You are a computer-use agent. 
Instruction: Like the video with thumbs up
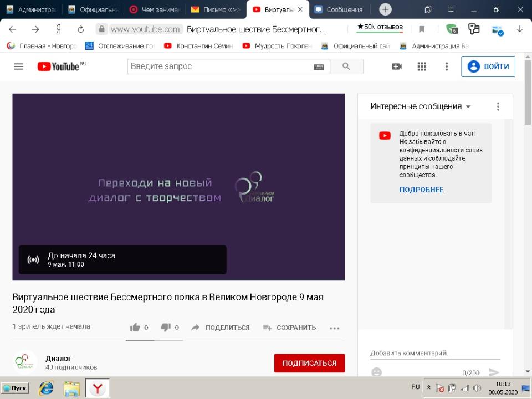tap(135, 328)
